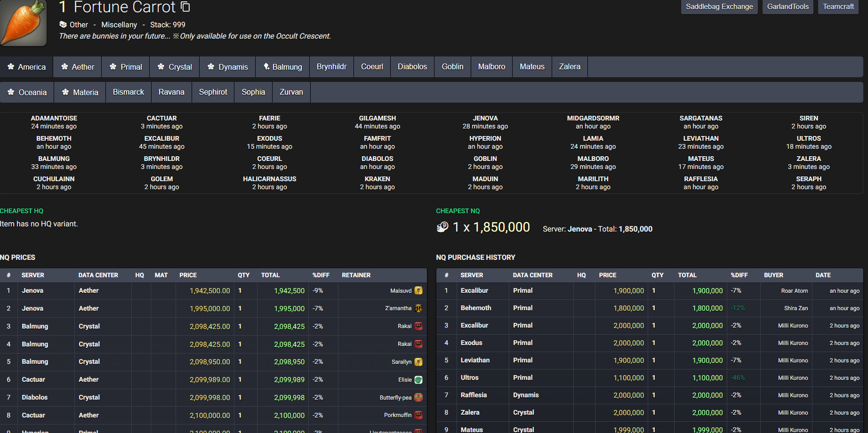
Task: Click the 1,942,500.00 price in row 1
Action: click(x=210, y=291)
